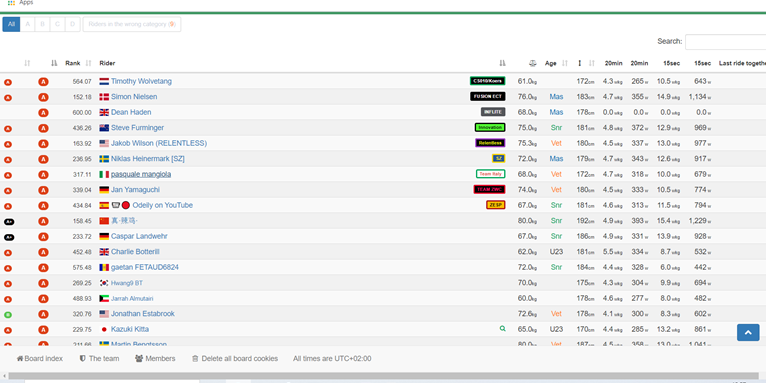
Task: Open Jarrah Almutairi rider profile
Action: coord(132,298)
